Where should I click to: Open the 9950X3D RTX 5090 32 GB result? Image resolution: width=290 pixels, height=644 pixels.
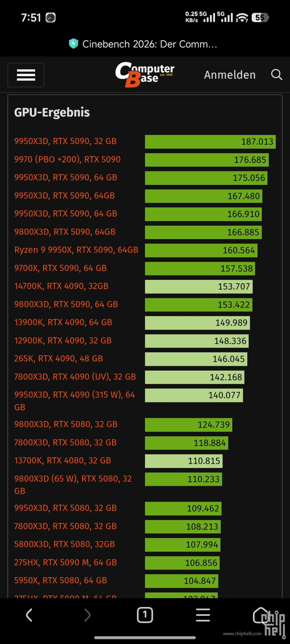click(x=66, y=141)
